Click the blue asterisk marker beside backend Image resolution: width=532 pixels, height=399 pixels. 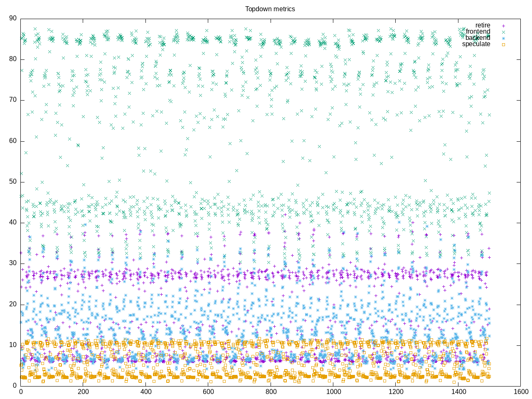tap(503, 38)
